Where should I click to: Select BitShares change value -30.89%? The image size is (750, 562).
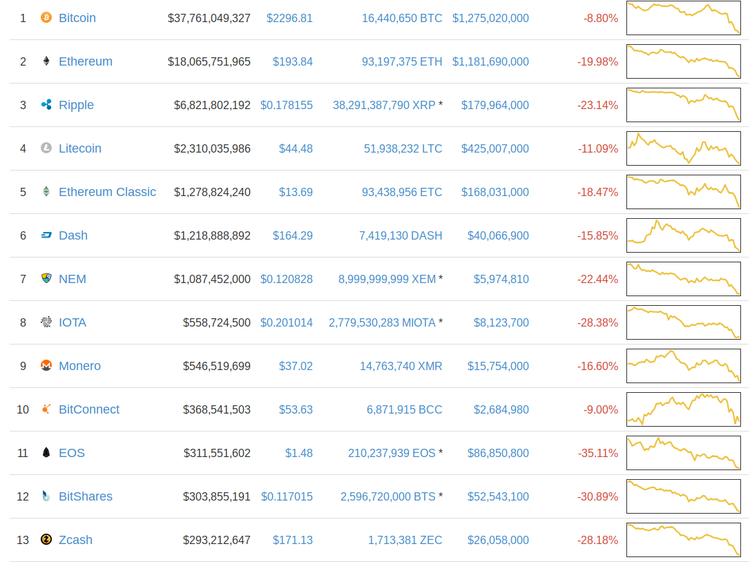[x=598, y=497]
